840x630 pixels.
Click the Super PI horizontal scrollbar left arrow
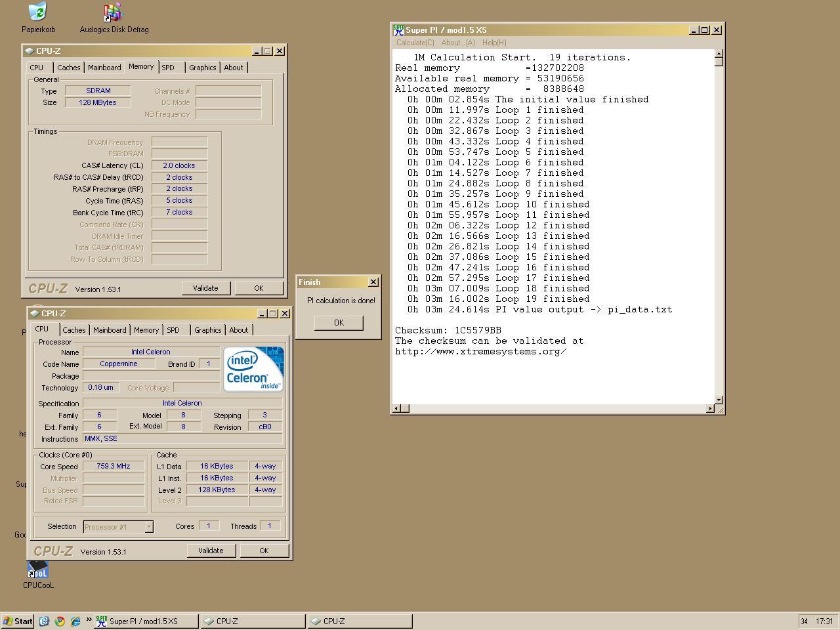(396, 409)
